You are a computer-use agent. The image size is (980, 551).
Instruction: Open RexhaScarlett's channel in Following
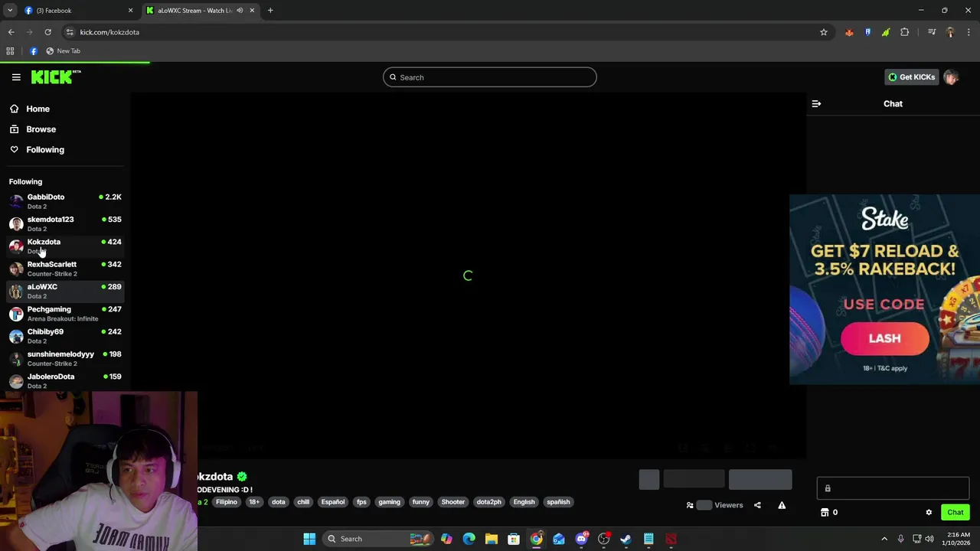65,269
